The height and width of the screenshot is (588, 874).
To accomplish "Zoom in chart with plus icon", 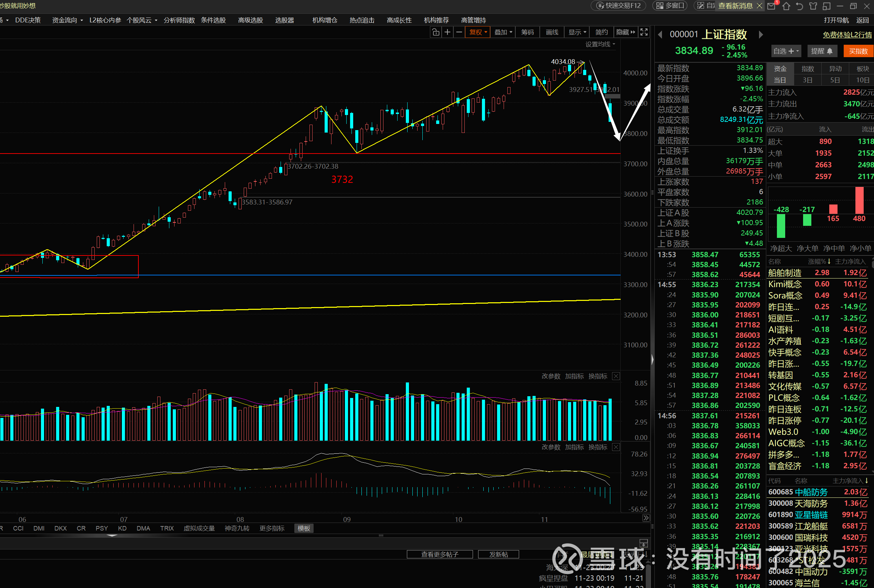I will coord(447,32).
